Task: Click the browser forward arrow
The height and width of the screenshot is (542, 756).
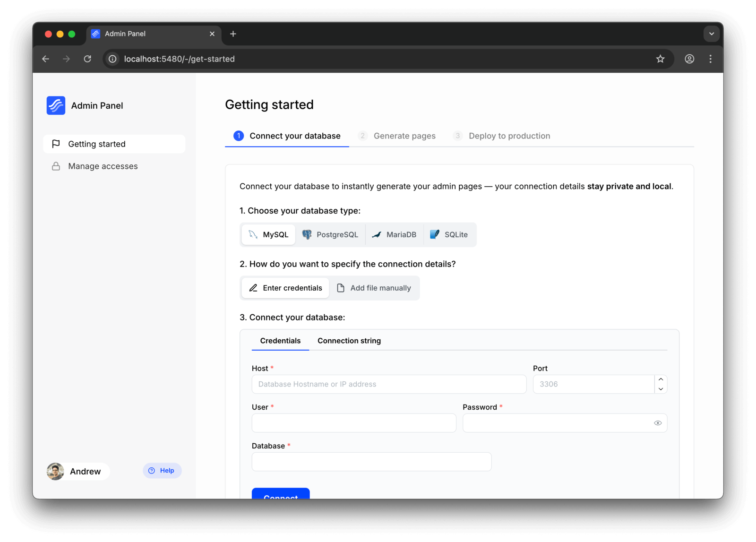Action: pos(67,59)
